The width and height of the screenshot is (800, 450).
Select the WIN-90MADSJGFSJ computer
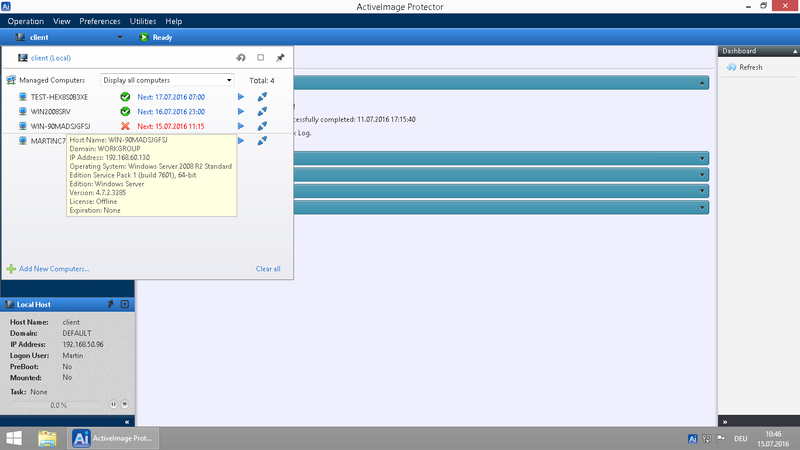click(x=60, y=126)
